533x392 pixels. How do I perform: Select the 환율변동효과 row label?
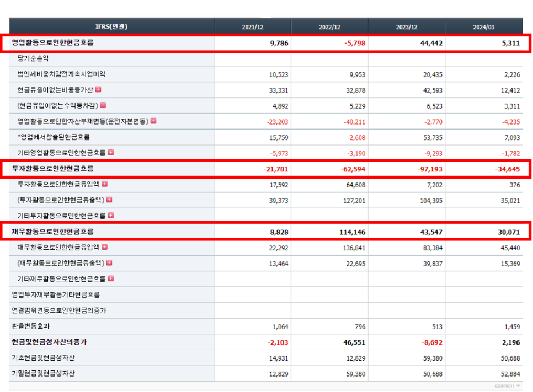click(x=30, y=326)
